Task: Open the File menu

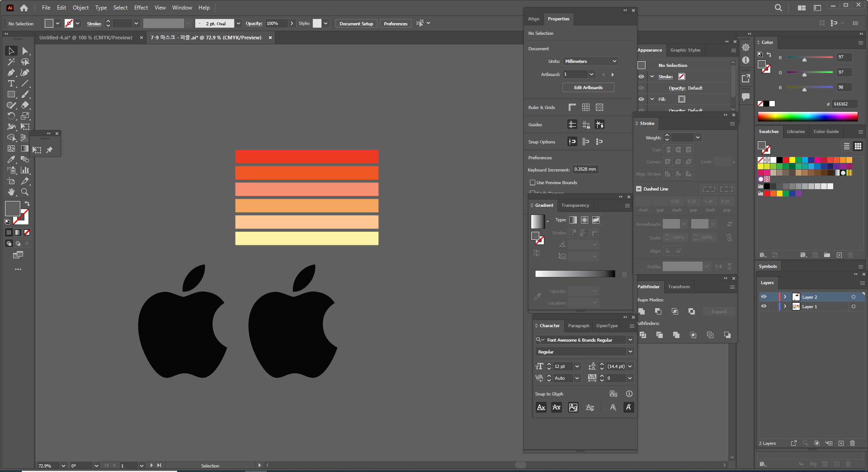Action: click(46, 8)
